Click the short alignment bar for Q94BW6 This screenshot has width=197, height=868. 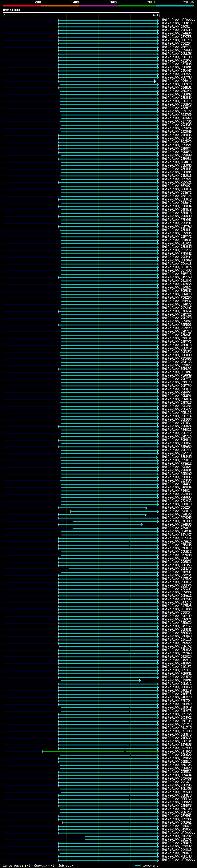100,524
